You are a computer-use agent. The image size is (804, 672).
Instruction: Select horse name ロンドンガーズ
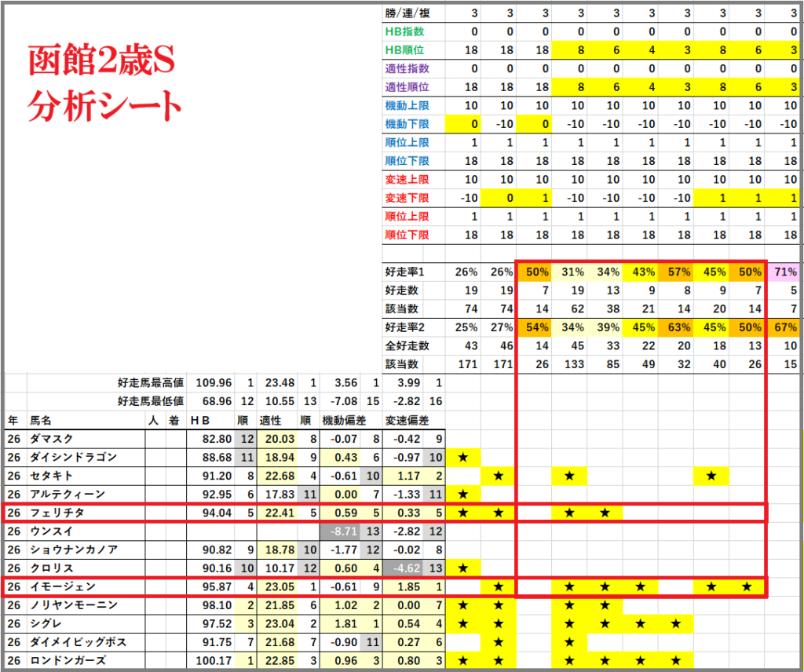click(x=68, y=660)
